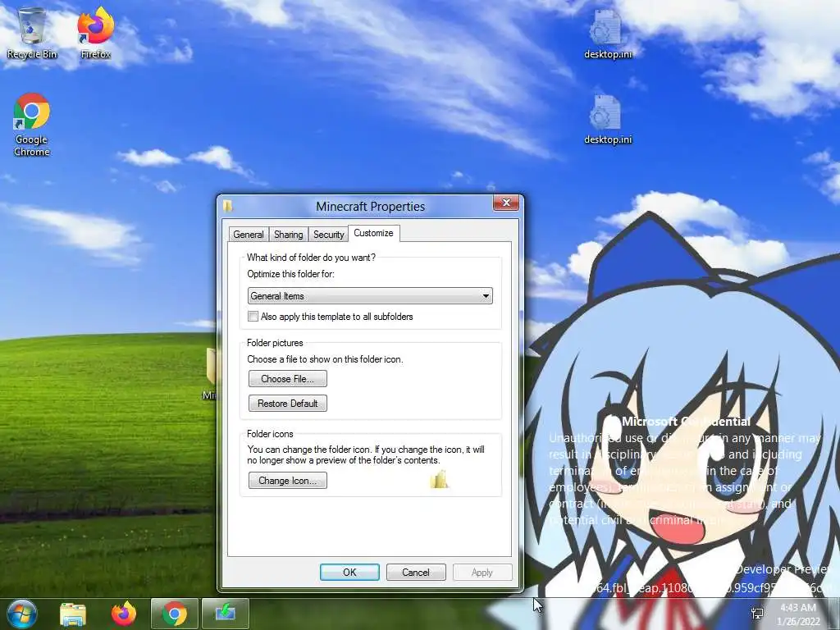The width and height of the screenshot is (840, 630).
Task: Open the Sharing tab
Action: pos(288,235)
